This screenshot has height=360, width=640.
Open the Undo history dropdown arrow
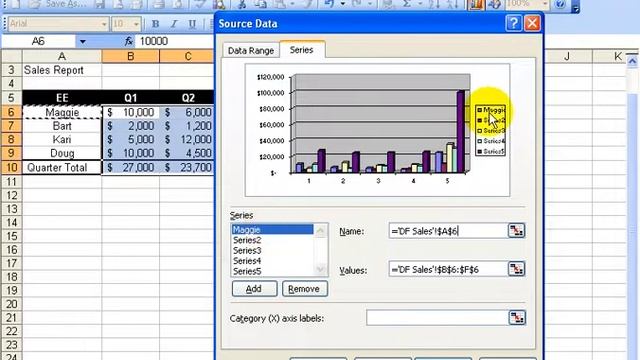point(343,4)
